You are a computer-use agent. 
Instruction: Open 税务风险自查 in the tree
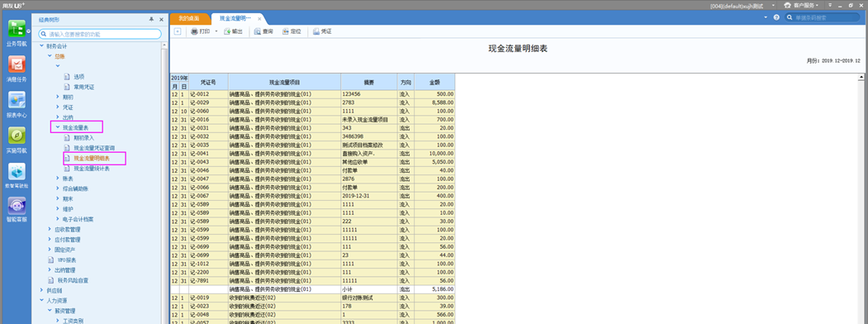point(73,280)
